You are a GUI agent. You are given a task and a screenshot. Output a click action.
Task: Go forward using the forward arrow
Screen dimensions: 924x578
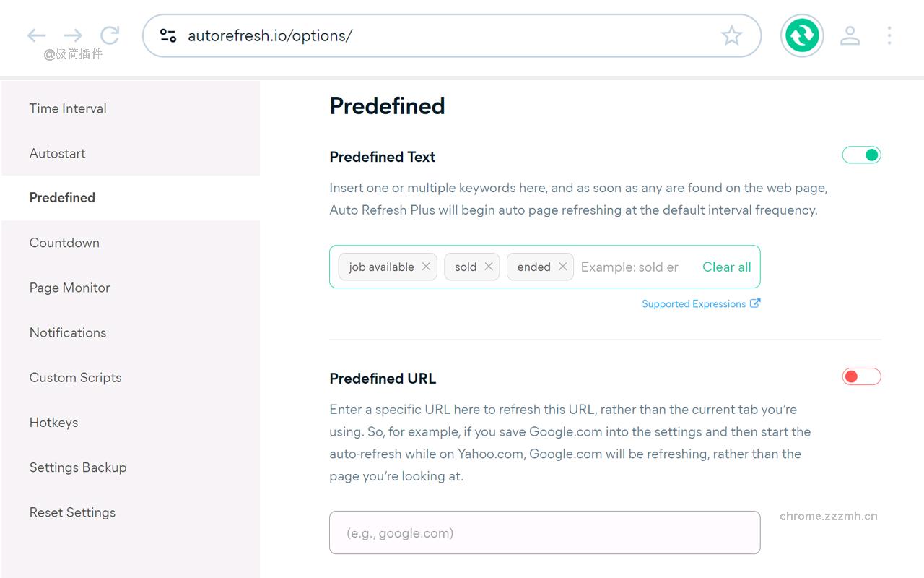point(73,35)
